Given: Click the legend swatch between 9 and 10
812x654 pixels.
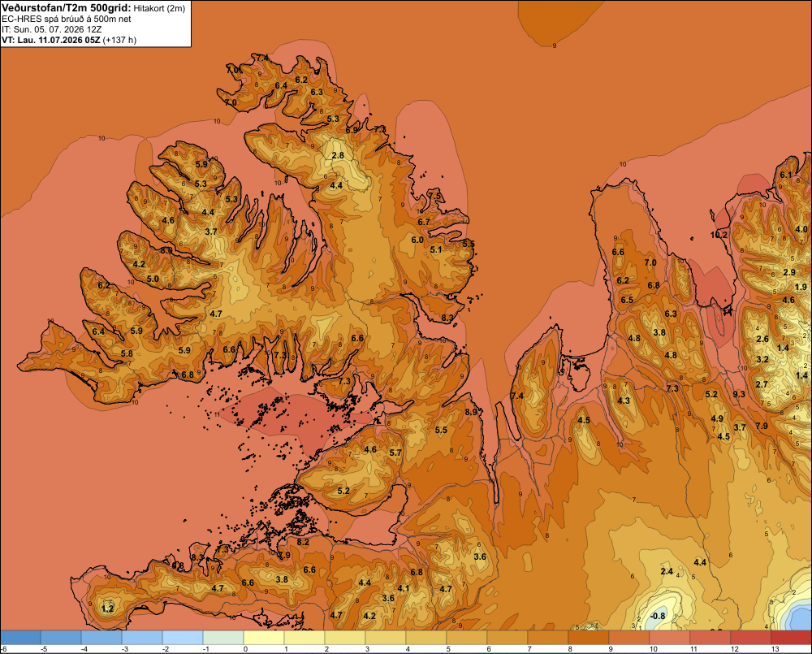Looking at the screenshot, I should pos(629,638).
